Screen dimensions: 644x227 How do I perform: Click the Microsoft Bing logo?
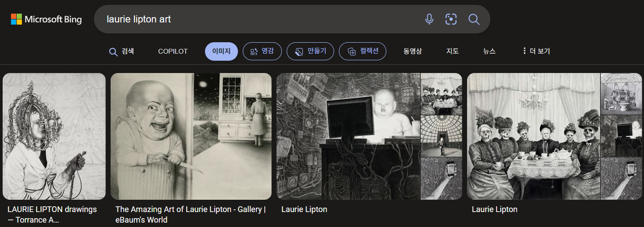(x=46, y=19)
